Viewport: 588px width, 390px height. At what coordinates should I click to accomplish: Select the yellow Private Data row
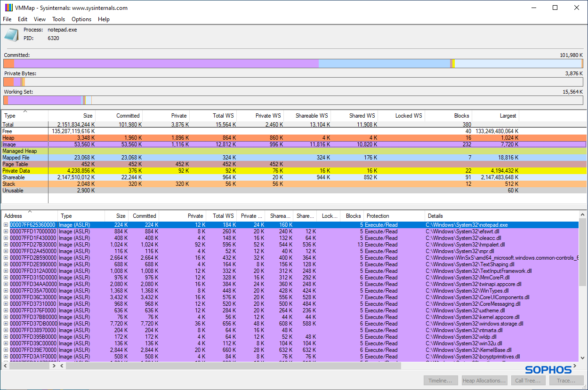[16, 171]
